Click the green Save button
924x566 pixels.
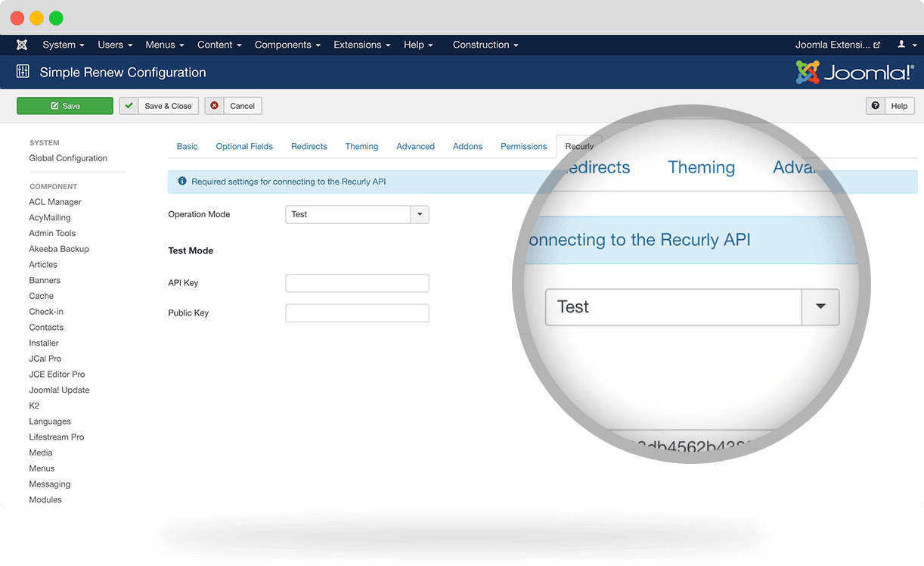click(x=65, y=106)
